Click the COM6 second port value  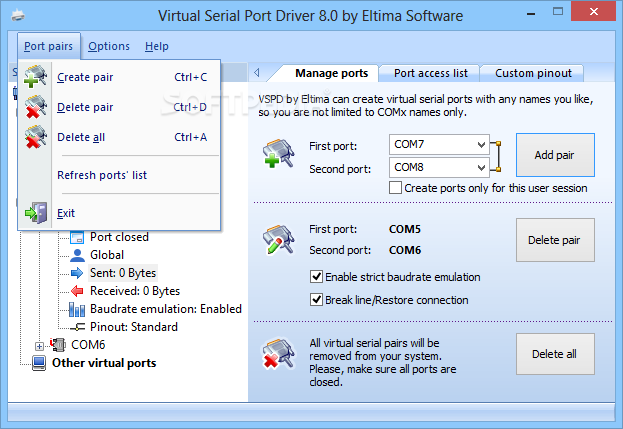pyautogui.click(x=404, y=250)
